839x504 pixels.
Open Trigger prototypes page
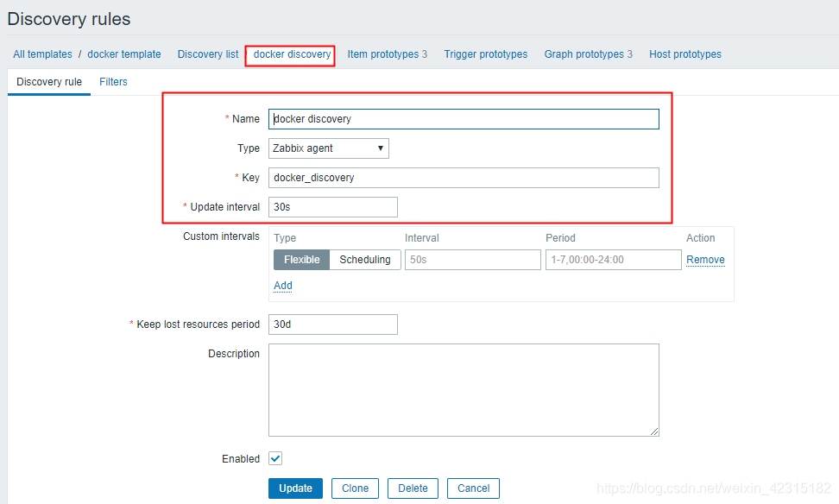pos(485,54)
